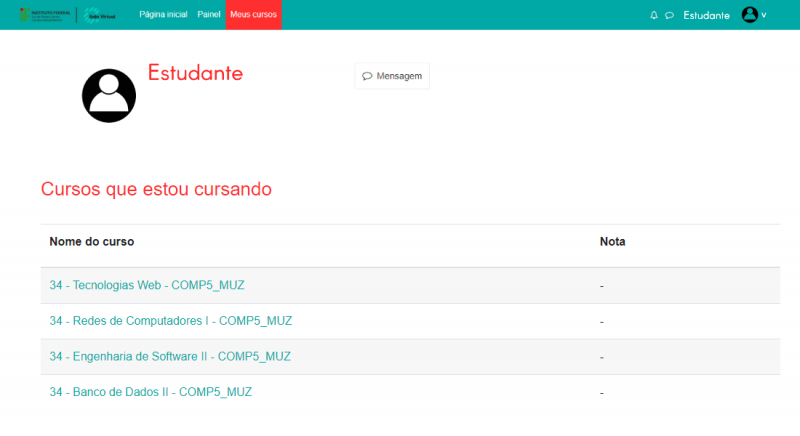Open the notifications bell icon

(x=654, y=15)
